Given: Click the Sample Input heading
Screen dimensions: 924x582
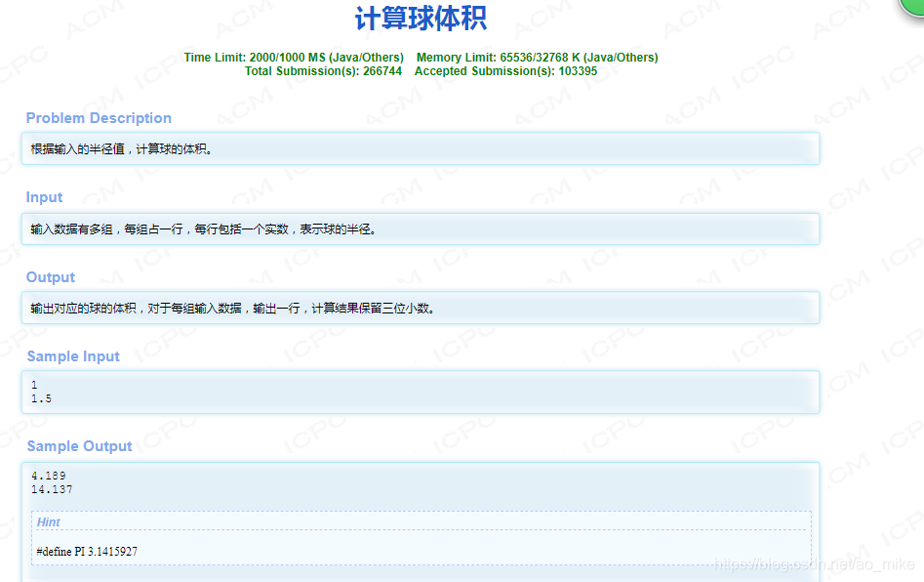Looking at the screenshot, I should click(73, 356).
